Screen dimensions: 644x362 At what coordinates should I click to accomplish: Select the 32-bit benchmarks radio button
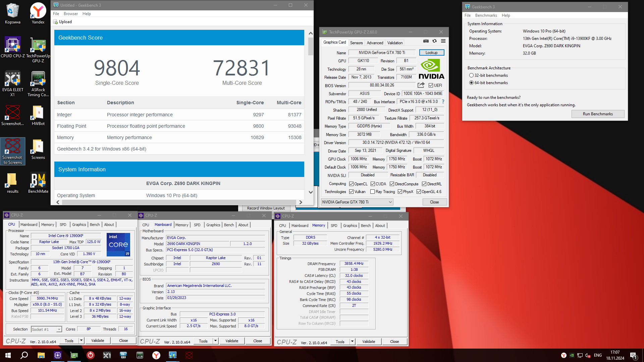tap(471, 75)
